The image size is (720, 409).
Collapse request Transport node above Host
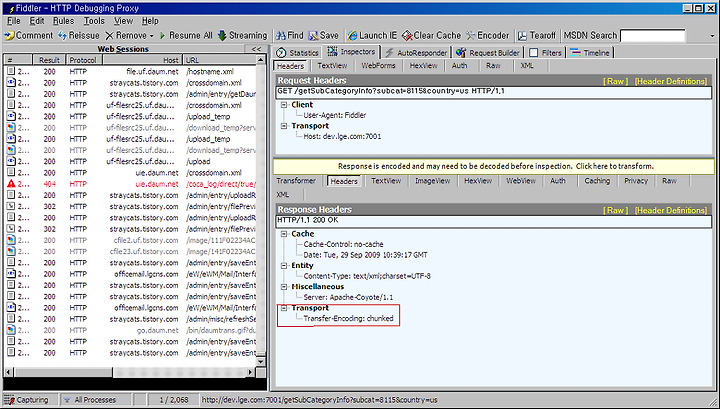(x=284, y=126)
